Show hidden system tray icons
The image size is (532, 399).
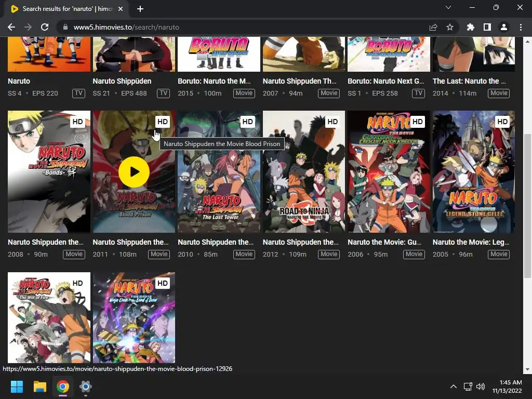[453, 387]
